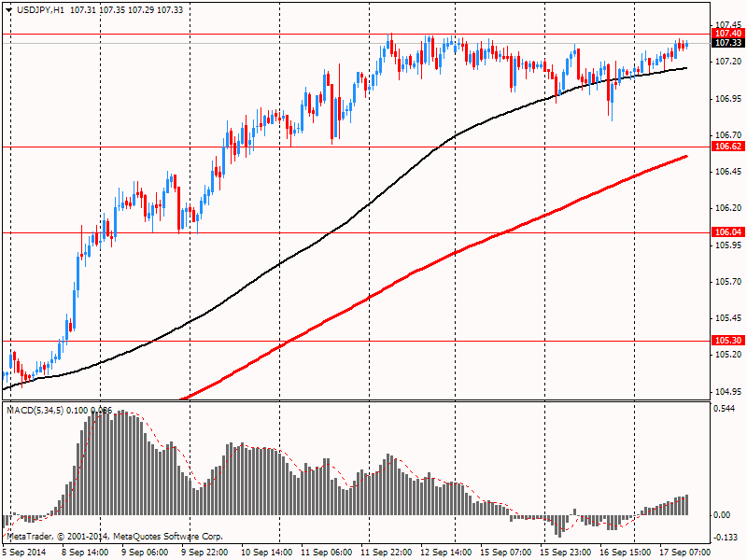Click the 105.70 price axis value
Viewport: 747px width, 560px height.
pos(728,282)
